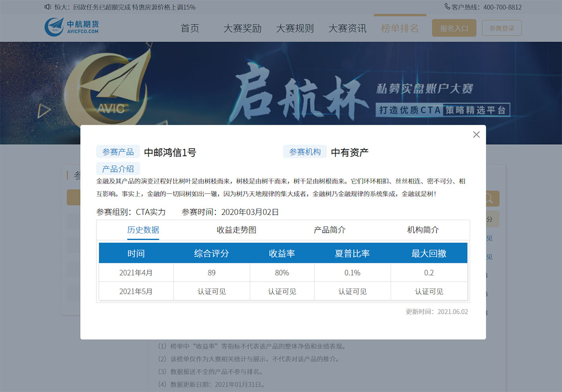Click the 产品介绍 label tag
The width and height of the screenshot is (562, 392).
click(x=118, y=169)
